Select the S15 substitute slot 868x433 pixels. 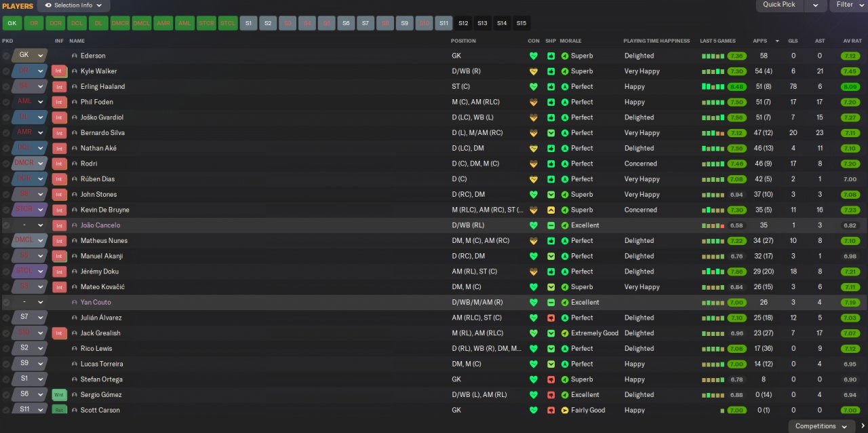521,23
